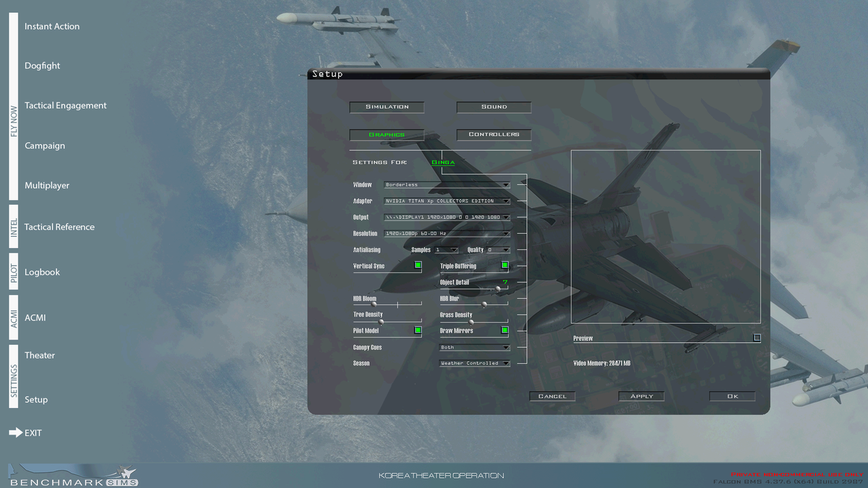The width and height of the screenshot is (868, 488).
Task: Toggle the Vertical Sync checkbox
Action: coord(418,265)
